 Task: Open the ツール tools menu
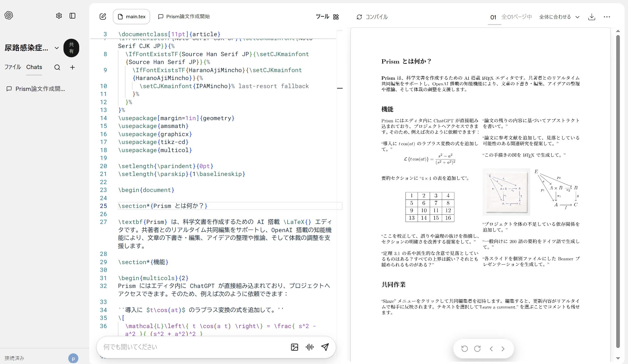pos(327,17)
